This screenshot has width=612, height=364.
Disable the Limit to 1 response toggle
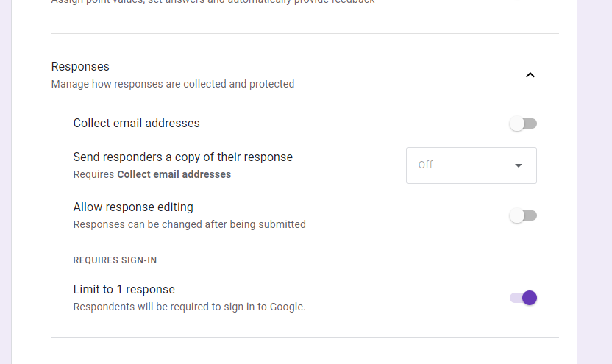click(x=523, y=298)
